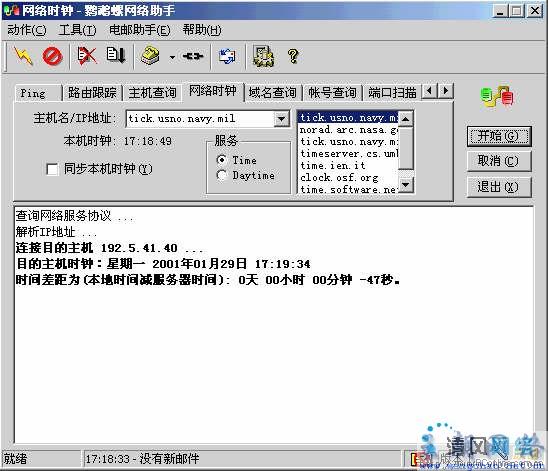
Task: Click the lightning bolt start icon
Action: coord(23,56)
